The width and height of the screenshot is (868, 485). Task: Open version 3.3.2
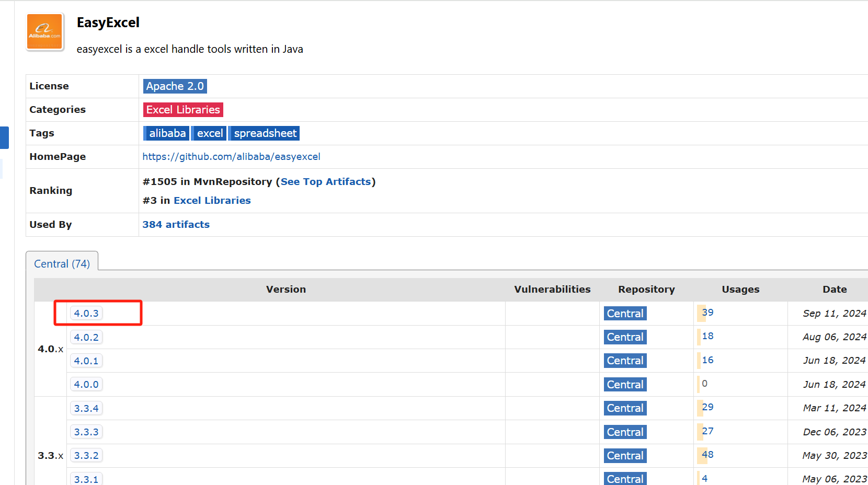[x=86, y=456]
